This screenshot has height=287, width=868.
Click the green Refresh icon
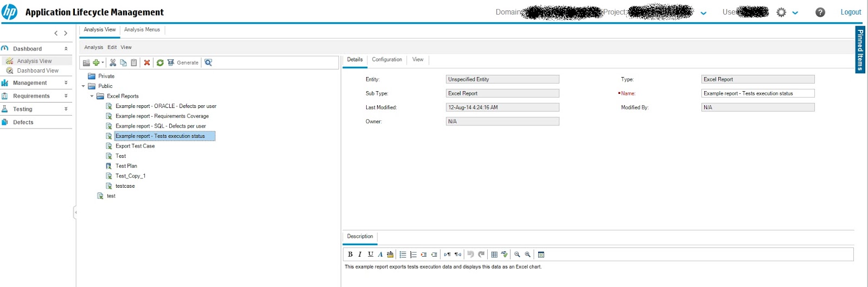tap(160, 63)
